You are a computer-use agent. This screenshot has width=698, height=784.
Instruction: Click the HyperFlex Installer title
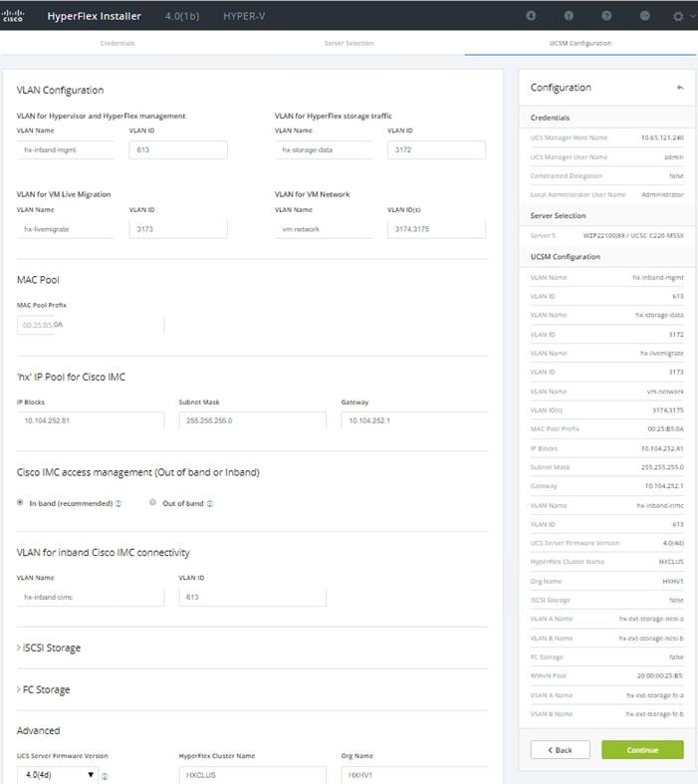(x=94, y=16)
